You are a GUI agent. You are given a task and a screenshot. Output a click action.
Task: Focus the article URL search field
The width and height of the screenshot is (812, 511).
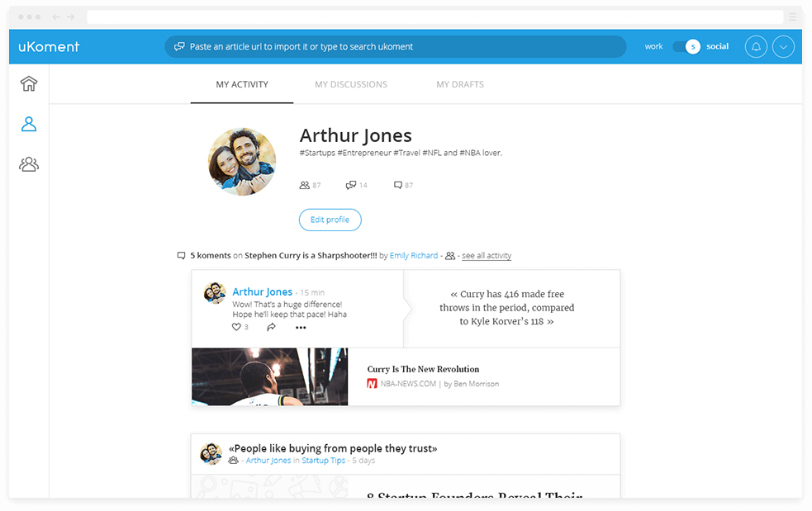tap(397, 47)
